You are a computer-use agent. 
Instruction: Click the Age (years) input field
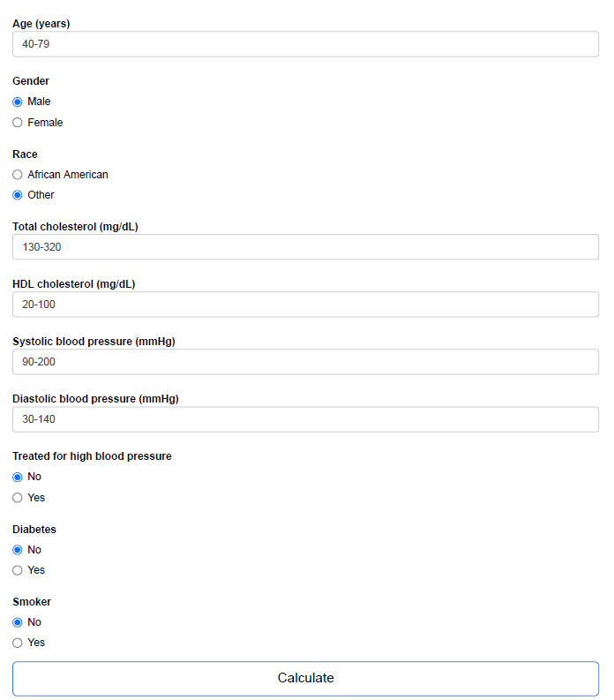tap(305, 44)
